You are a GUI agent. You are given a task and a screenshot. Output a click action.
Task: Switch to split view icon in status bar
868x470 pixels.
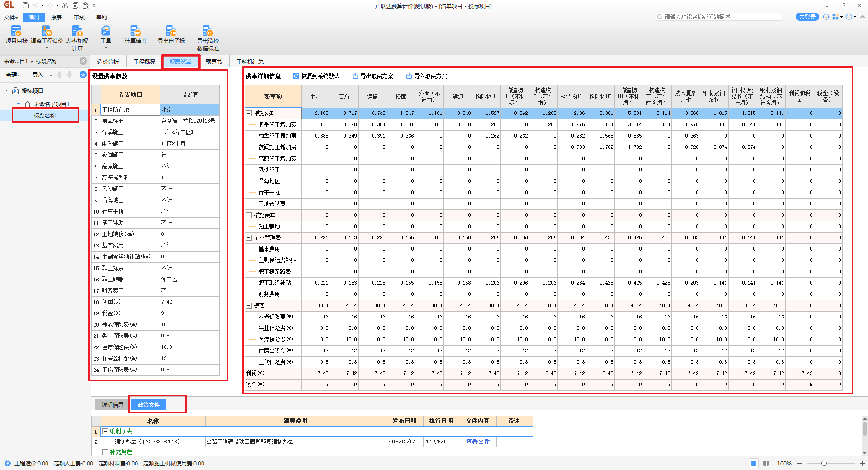pyautogui.click(x=766, y=463)
